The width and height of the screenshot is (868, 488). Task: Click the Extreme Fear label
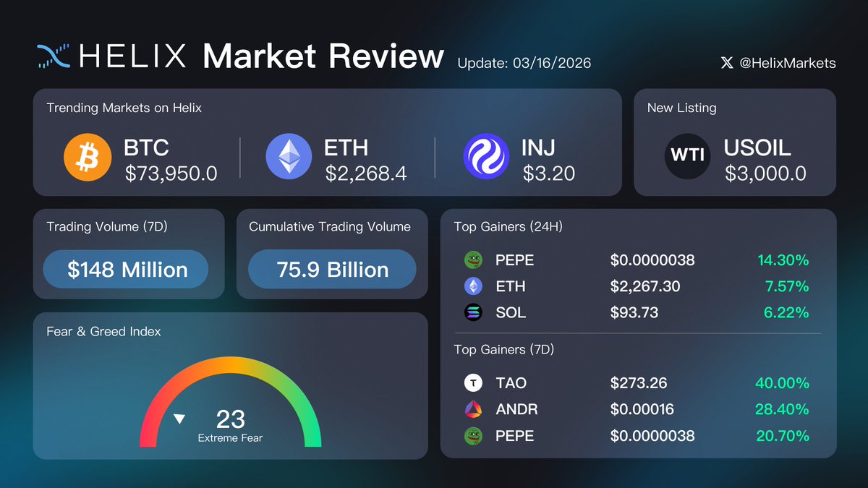click(230, 438)
